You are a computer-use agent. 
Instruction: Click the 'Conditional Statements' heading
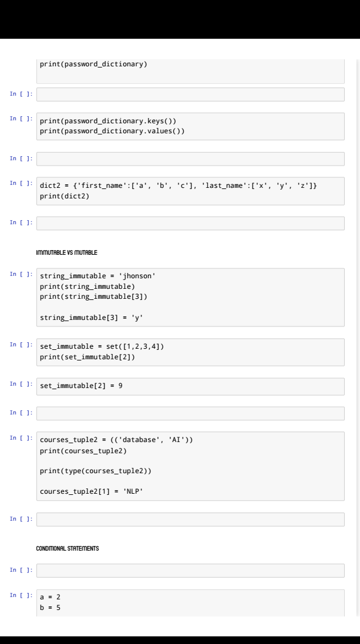68,549
